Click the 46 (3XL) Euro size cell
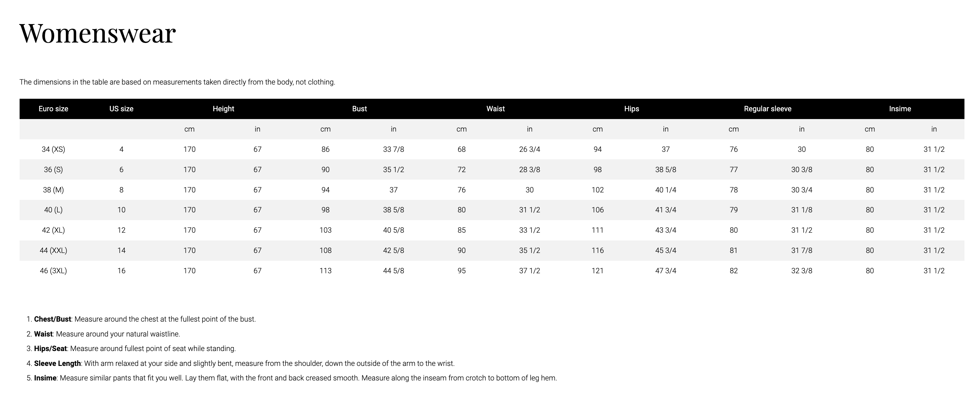This screenshot has width=980, height=395. point(53,271)
